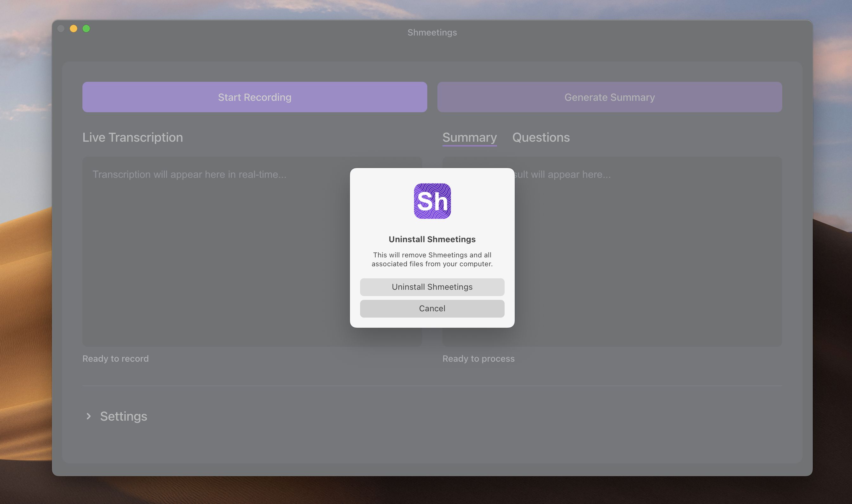Click the green zoom traffic light button
Image resolution: width=852 pixels, height=504 pixels.
coord(87,29)
